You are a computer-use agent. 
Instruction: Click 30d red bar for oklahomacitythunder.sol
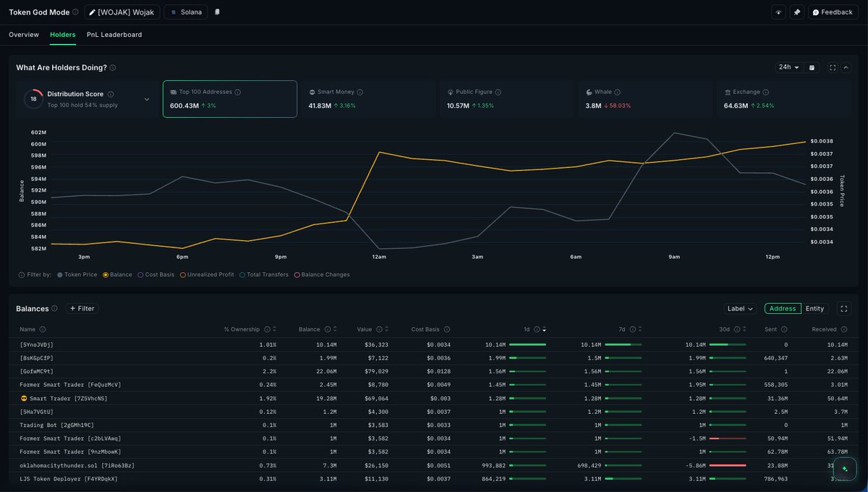728,465
